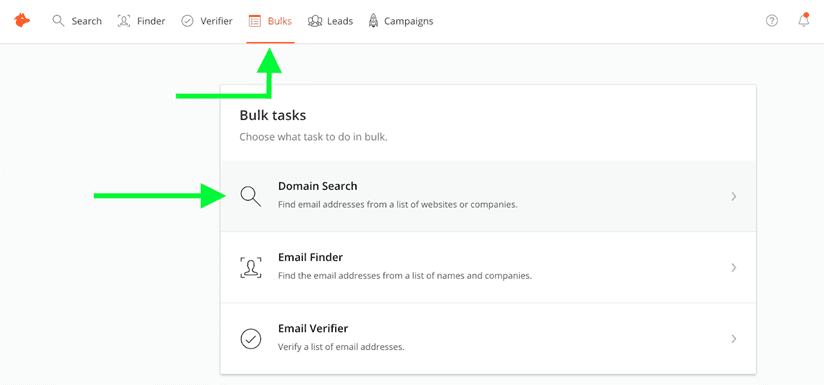Click 'Choose what task to do in bulk.' text
824x385 pixels.
tap(313, 138)
